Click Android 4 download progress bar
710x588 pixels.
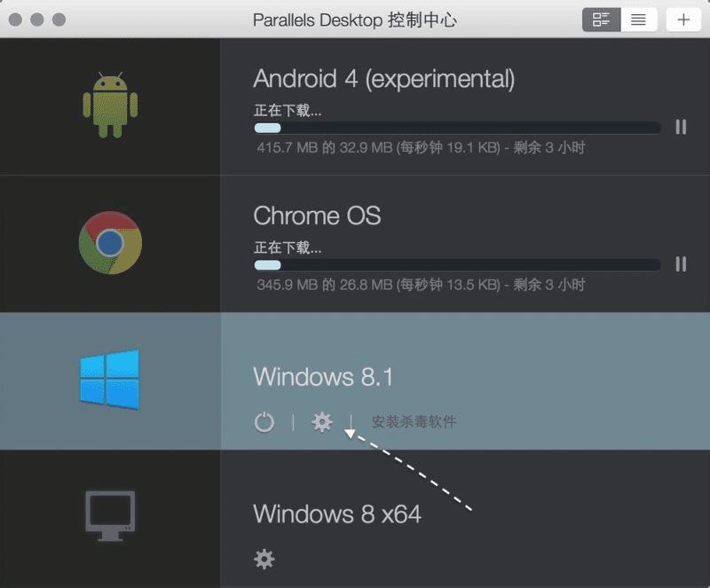click(457, 128)
